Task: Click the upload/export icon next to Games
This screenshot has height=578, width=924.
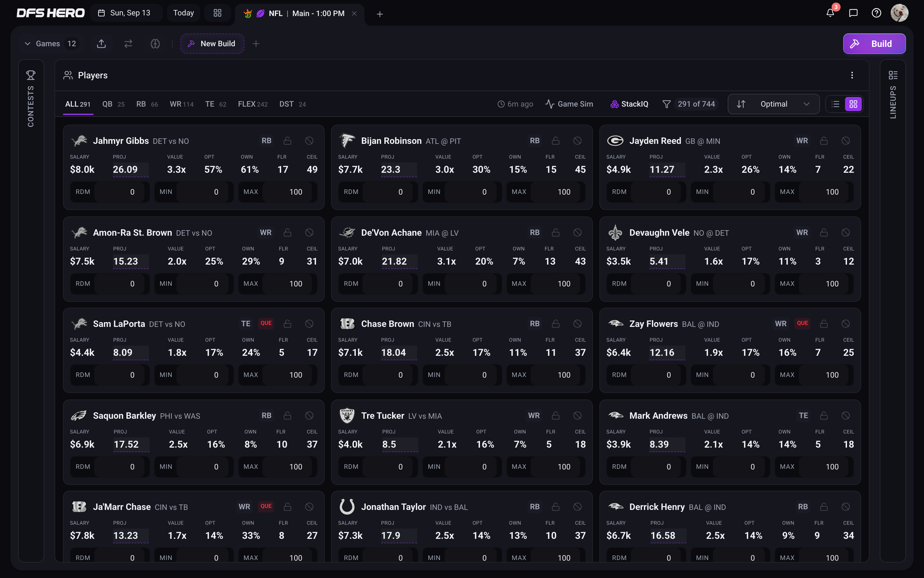Action: (101, 44)
